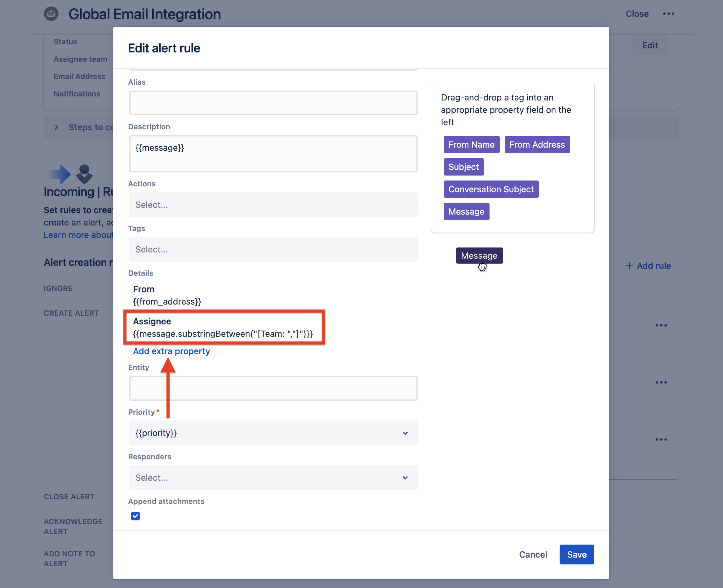Click the incoming arrow rules icon
The width and height of the screenshot is (723, 588).
[x=70, y=174]
